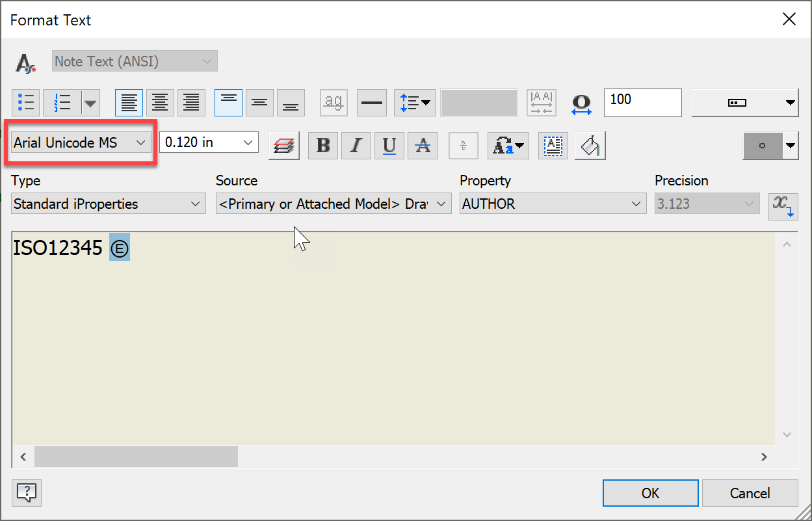
Task: Click the add text parameter icon
Action: pyautogui.click(x=783, y=206)
